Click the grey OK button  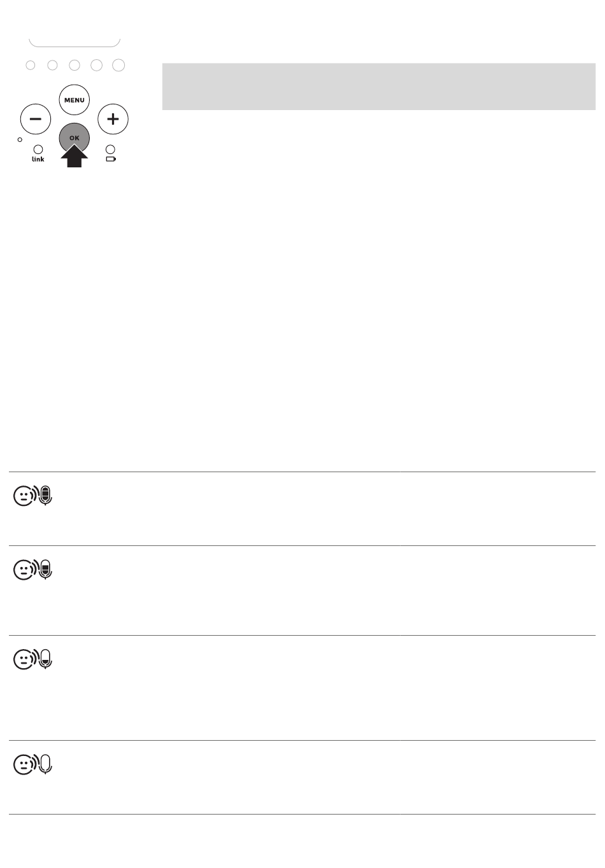pyautogui.click(x=75, y=137)
